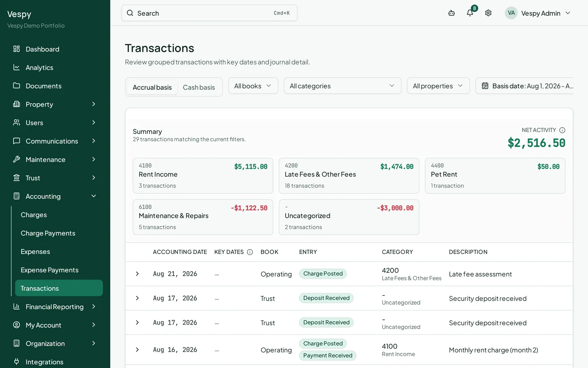Viewport: 588px width, 368px height.
Task: Expand the Users menu chevron
Action: point(94,123)
